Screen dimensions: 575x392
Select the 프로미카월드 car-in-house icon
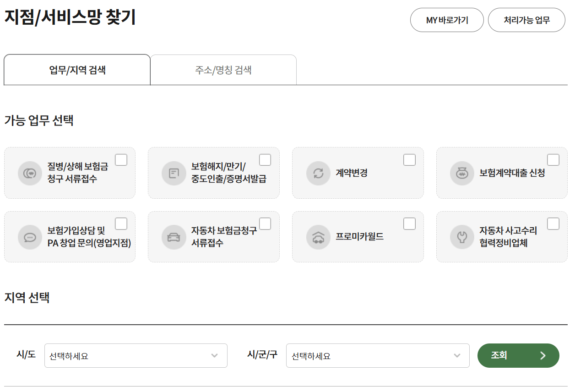(318, 237)
